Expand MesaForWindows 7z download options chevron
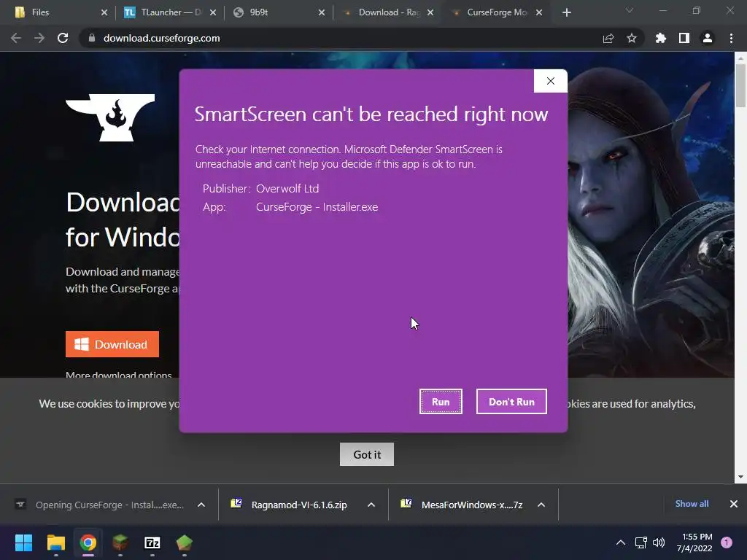This screenshot has width=747, height=560. pyautogui.click(x=541, y=505)
